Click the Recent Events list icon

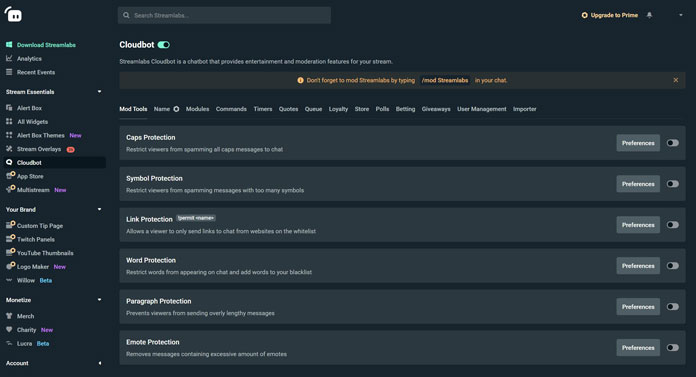point(9,72)
